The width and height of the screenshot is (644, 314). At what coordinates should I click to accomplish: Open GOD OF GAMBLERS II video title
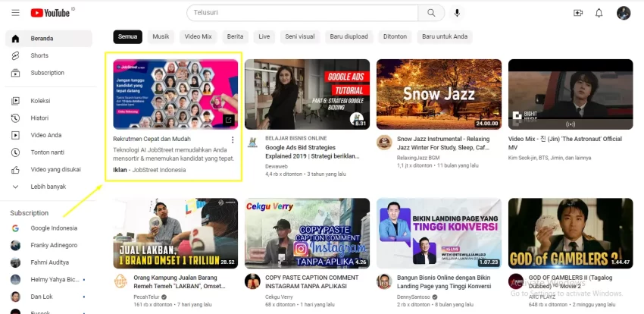click(x=571, y=282)
